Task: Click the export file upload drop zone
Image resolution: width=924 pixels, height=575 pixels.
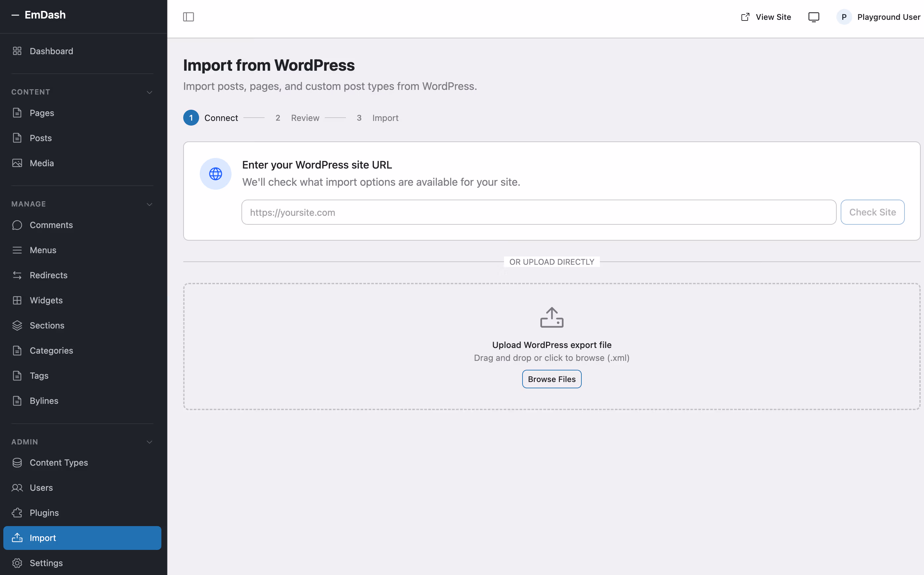Action: click(x=552, y=346)
